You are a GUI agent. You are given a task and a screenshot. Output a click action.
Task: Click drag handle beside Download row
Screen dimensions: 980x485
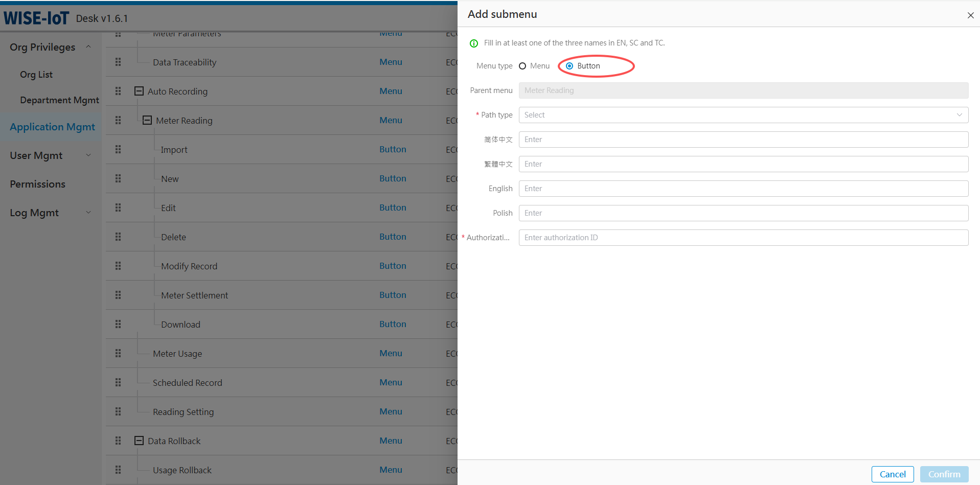(x=118, y=324)
